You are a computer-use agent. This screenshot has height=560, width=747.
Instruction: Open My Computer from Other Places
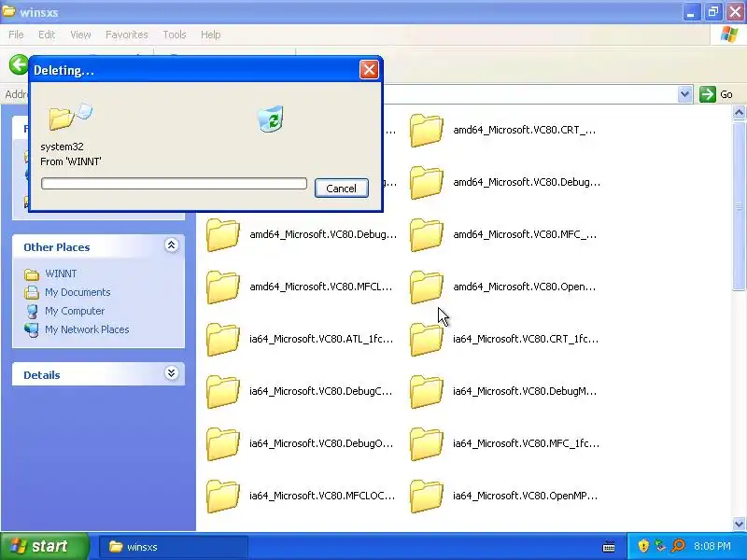[75, 311]
